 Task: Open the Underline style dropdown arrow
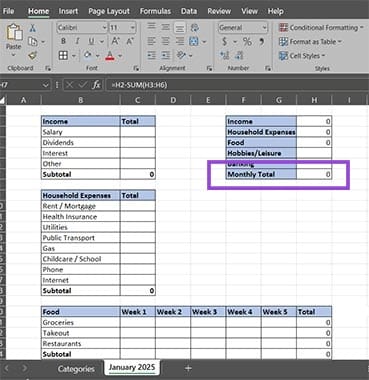[x=102, y=42]
